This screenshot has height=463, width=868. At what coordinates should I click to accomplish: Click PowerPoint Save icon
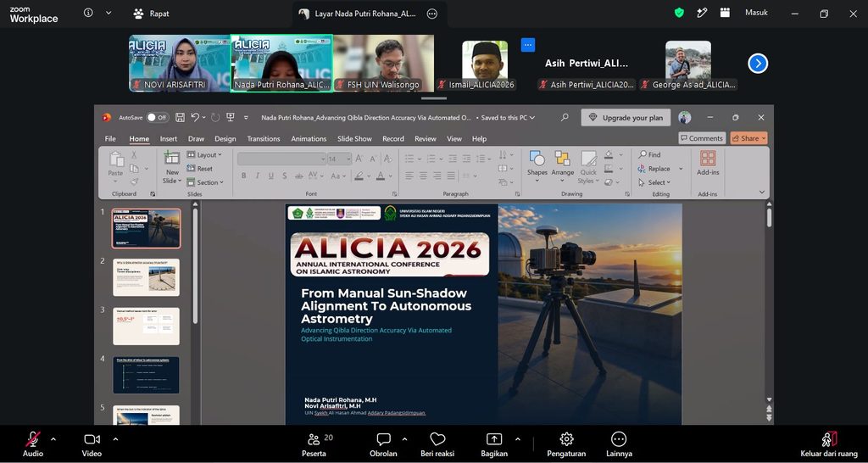coord(180,117)
